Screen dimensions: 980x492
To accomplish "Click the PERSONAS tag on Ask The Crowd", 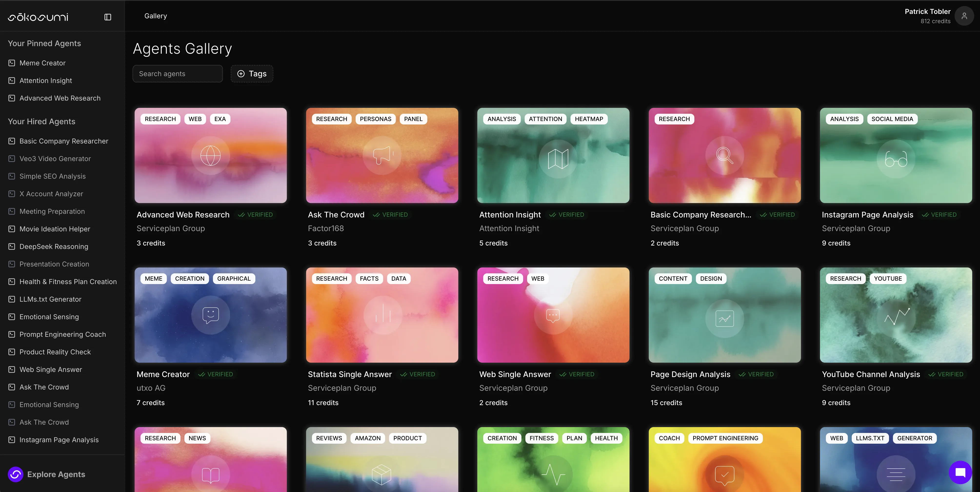I will point(376,119).
